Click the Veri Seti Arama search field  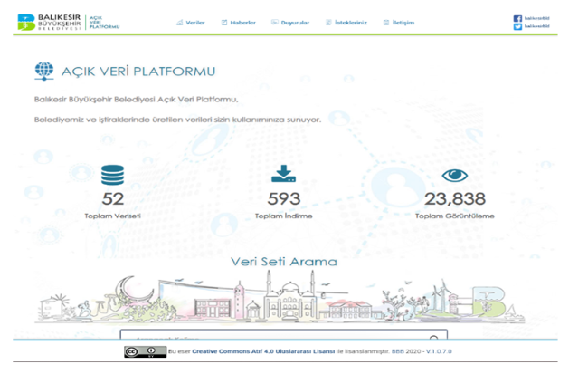280,335
